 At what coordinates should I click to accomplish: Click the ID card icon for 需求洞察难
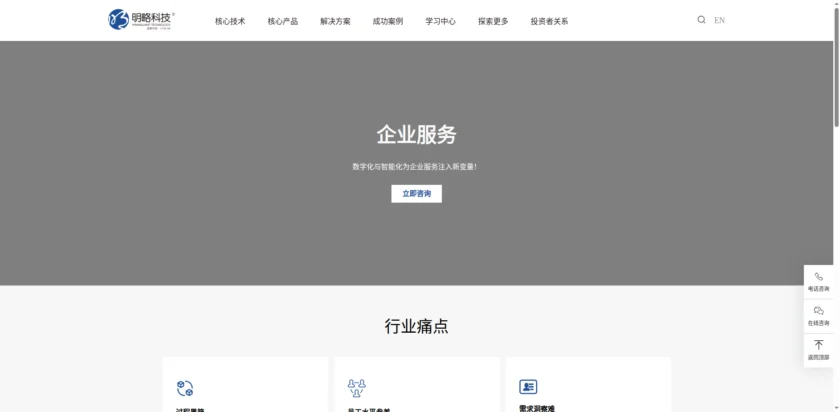point(528,387)
